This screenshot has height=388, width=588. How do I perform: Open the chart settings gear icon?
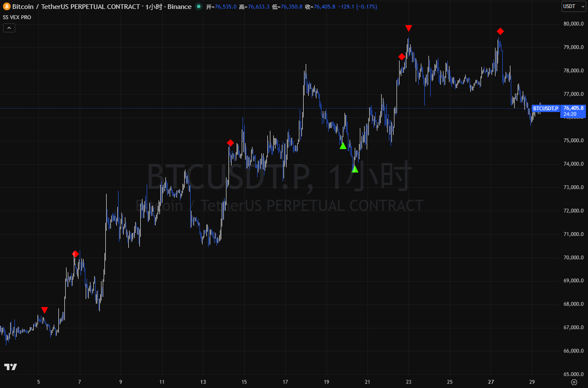(574, 382)
